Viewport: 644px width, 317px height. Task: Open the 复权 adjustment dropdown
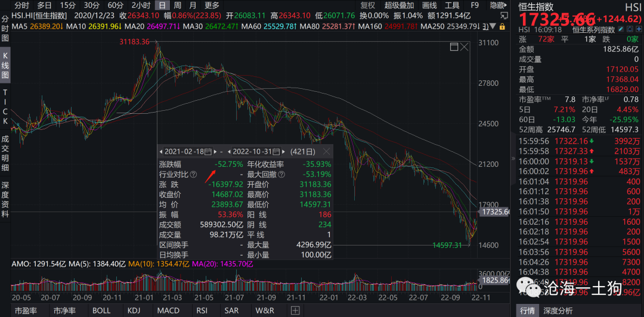click(x=368, y=5)
